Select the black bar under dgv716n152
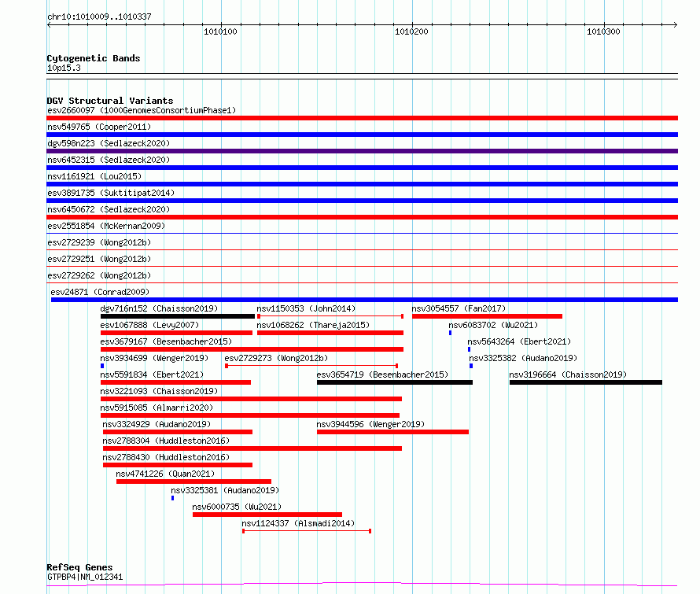Image resolution: width=700 pixels, height=594 pixels. (x=178, y=316)
